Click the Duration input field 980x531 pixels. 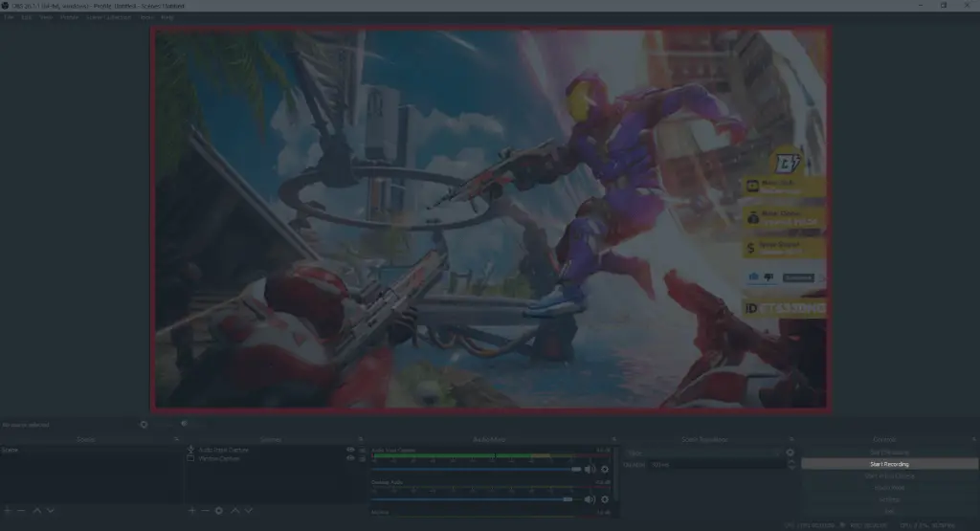(718, 465)
